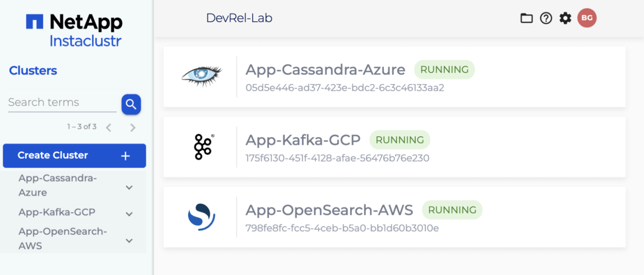Open the Clusters section heading

pyautogui.click(x=33, y=71)
